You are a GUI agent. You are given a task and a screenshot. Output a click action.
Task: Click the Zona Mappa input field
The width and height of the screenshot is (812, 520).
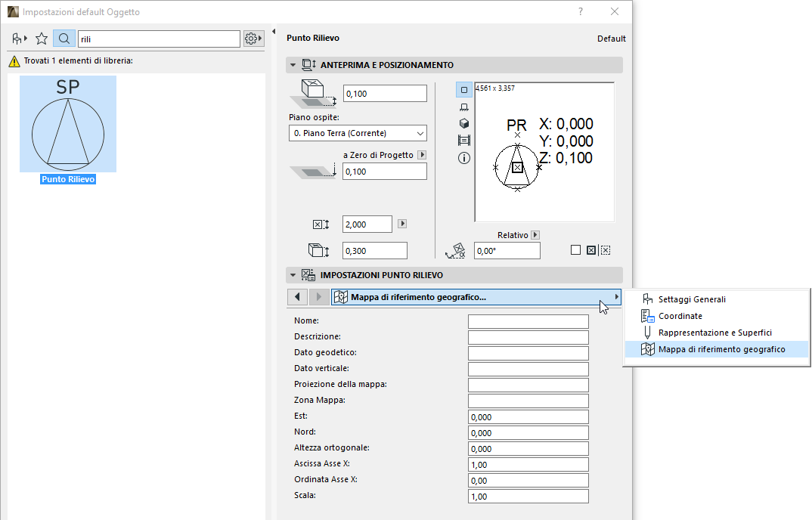point(528,401)
